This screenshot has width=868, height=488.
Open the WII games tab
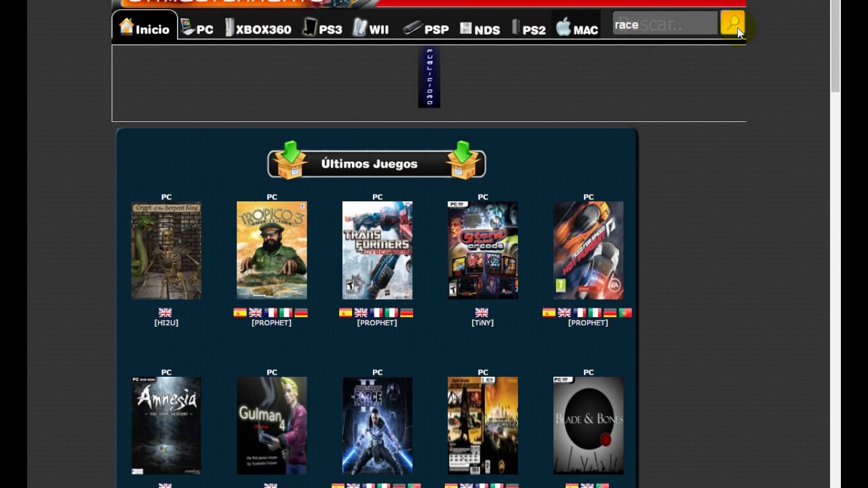tap(371, 28)
